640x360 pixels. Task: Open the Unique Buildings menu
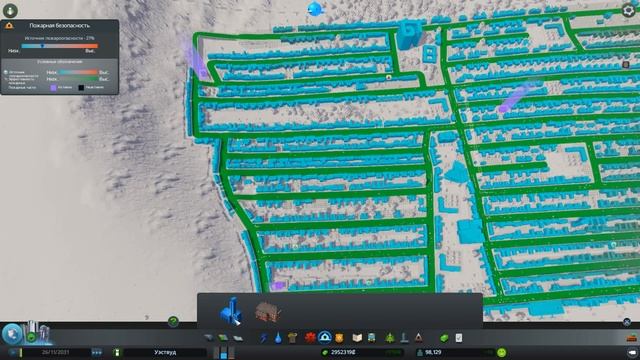point(404,338)
